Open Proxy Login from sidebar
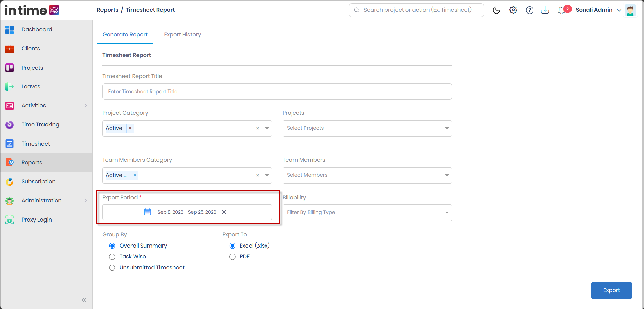The width and height of the screenshot is (644, 309). [47, 220]
